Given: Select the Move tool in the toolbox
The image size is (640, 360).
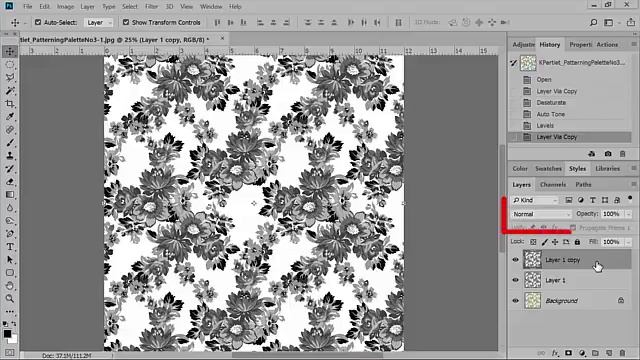Looking at the screenshot, I should click(10, 51).
